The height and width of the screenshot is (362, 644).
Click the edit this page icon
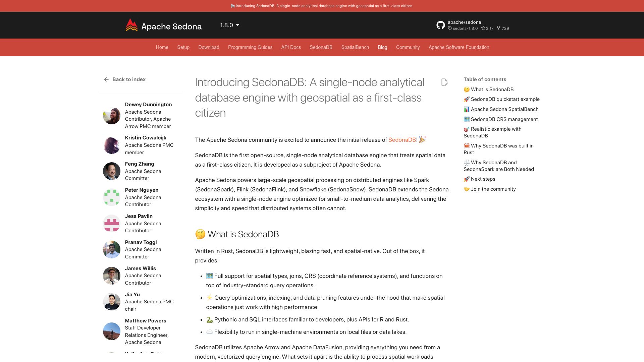point(444,82)
